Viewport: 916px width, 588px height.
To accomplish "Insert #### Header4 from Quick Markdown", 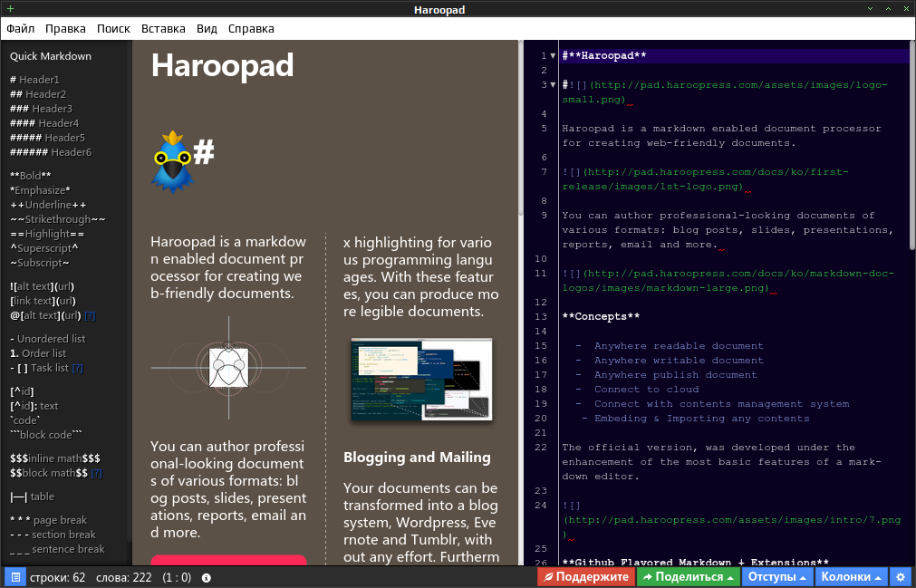I will click(x=44, y=123).
